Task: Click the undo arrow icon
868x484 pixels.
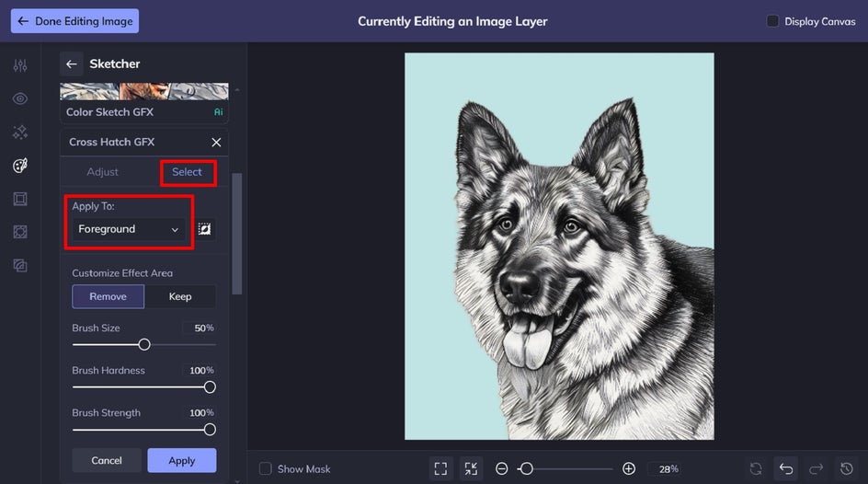Action: (786, 469)
